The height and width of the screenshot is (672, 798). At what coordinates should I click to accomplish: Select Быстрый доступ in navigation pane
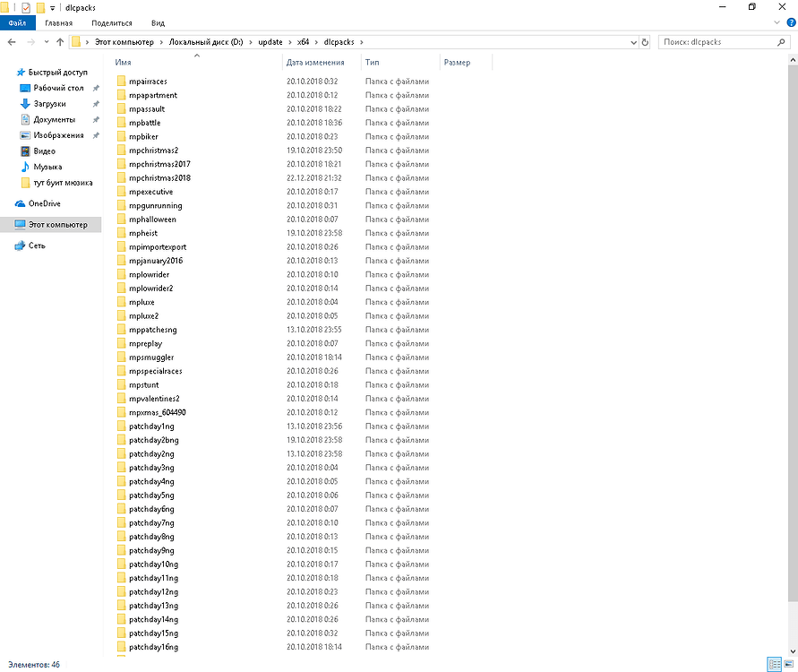51,73
